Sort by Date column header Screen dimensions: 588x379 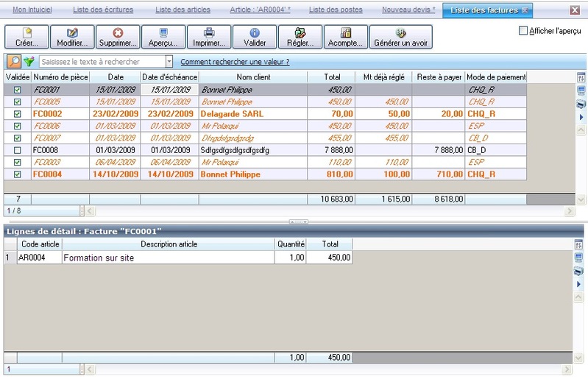[115, 77]
